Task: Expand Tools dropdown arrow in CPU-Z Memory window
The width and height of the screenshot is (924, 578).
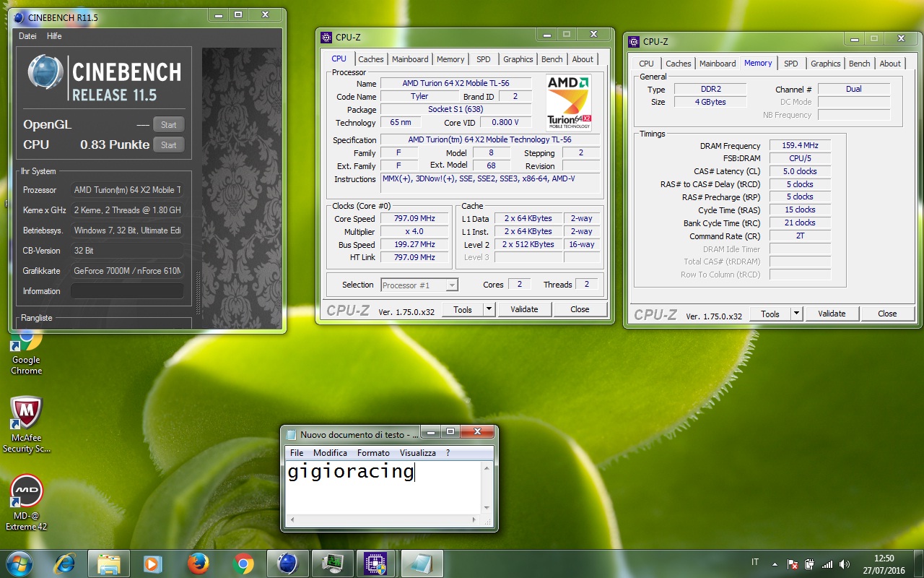Action: (796, 314)
